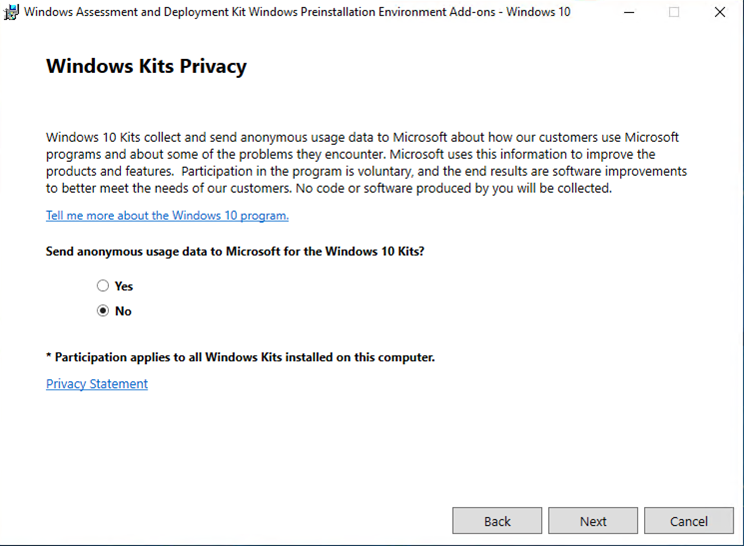Open 'Tell me more about the Windows 10 program'
The width and height of the screenshot is (744, 546).
tap(167, 216)
